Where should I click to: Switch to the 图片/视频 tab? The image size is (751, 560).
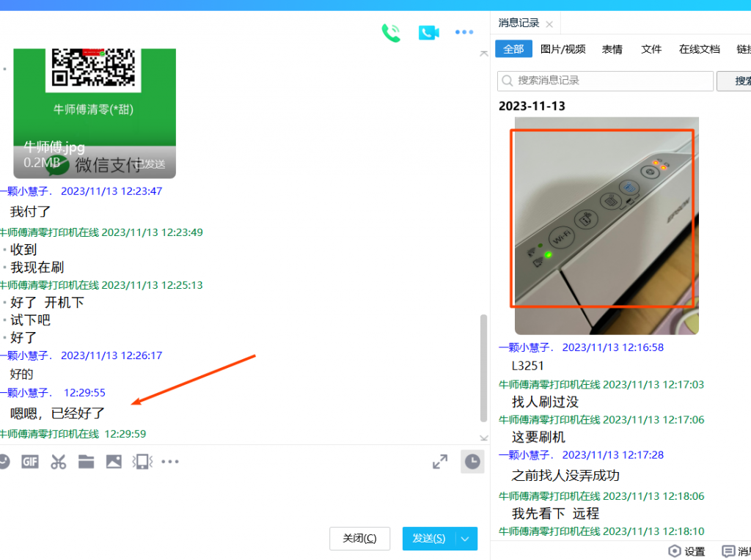[x=563, y=49]
